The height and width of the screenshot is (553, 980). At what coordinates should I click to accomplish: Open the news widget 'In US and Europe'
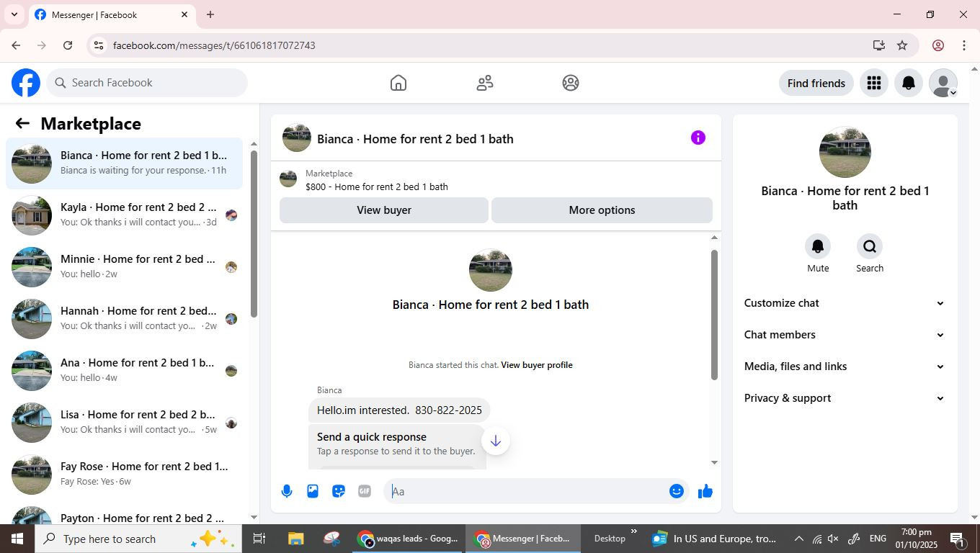713,539
